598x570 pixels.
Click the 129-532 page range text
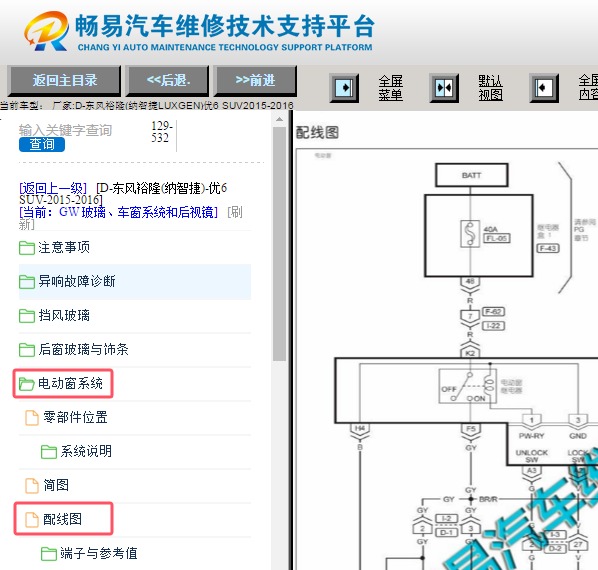pos(162,132)
